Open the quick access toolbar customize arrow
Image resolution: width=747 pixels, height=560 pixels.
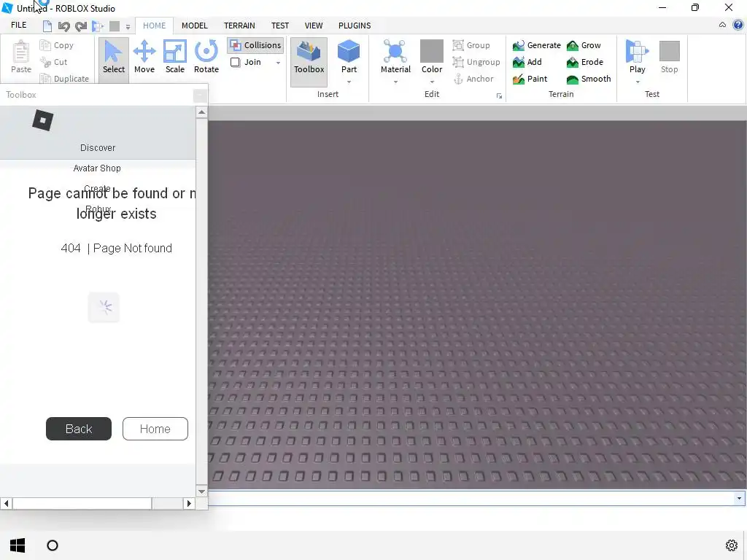coord(128,27)
